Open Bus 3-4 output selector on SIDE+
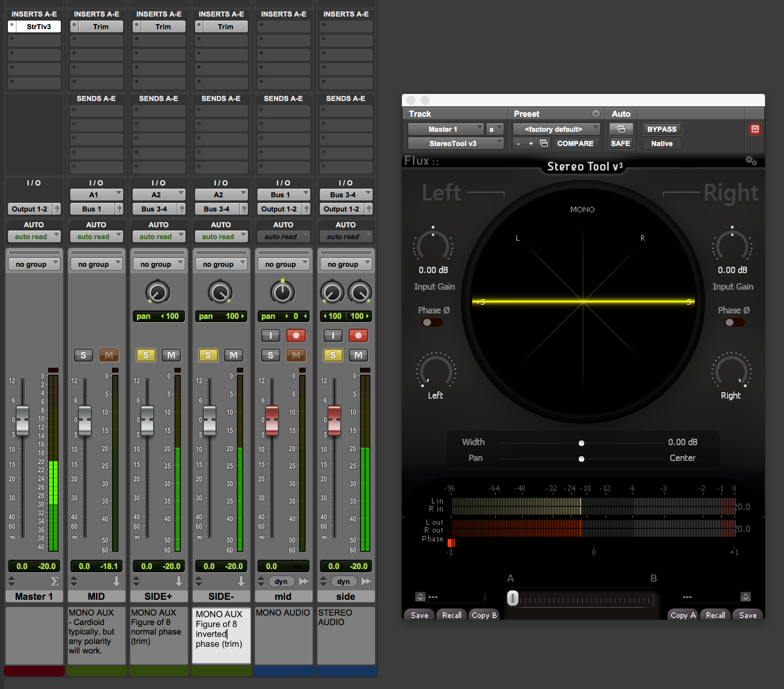Viewport: 784px width, 689px height. (154, 209)
